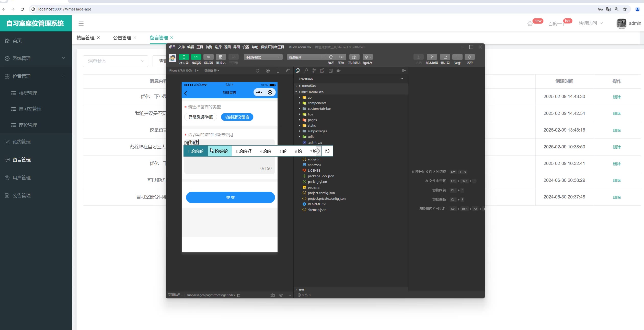The width and height of the screenshot is (644, 330).
Task: Toggle the 调试器 debugger panel button
Action: (x=208, y=57)
